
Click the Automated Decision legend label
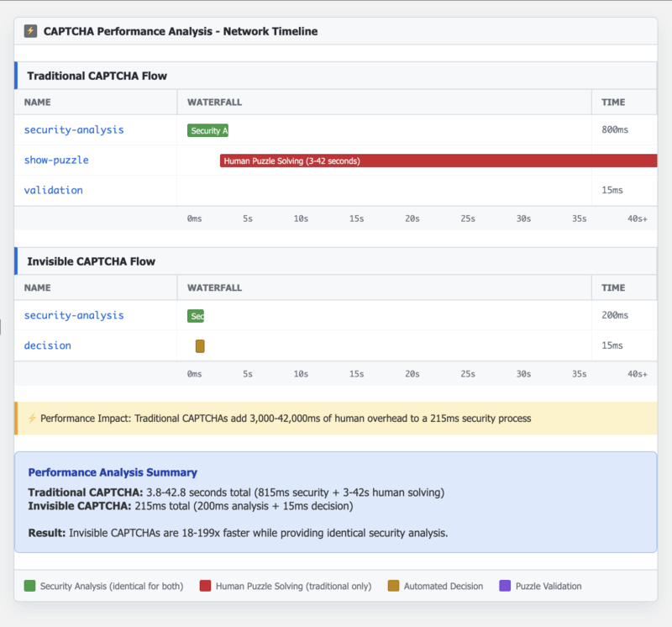(x=444, y=586)
